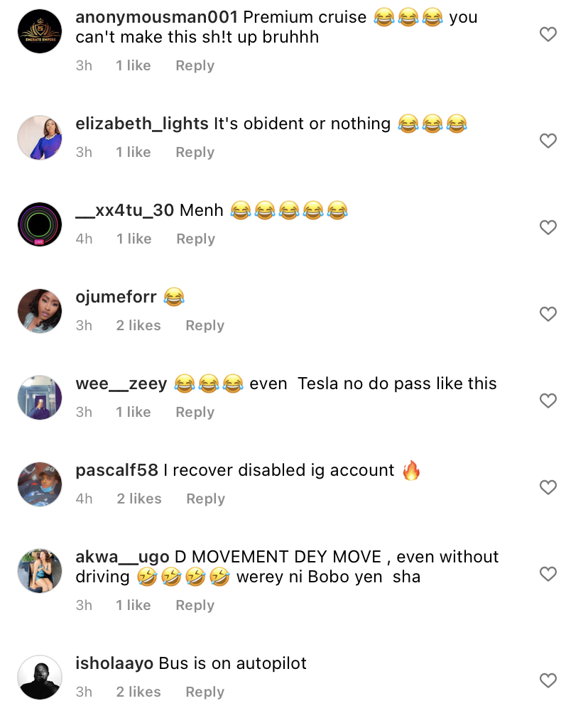Heart ojumeforr's laughing emoji comment

548,314
